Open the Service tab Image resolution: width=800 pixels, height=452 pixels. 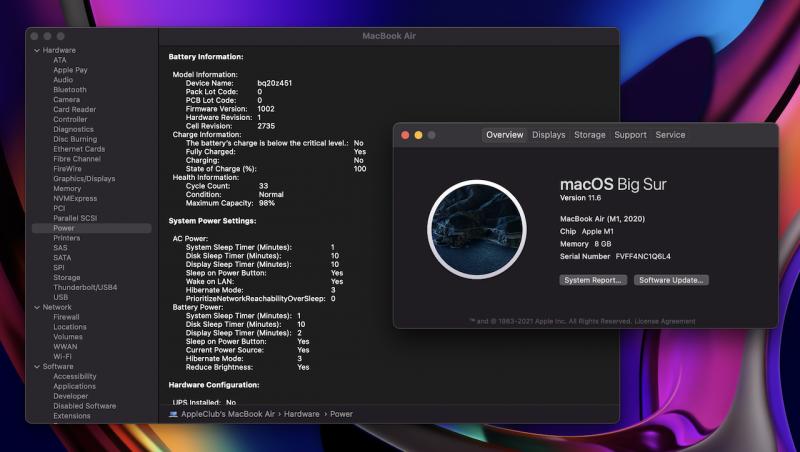coord(670,135)
